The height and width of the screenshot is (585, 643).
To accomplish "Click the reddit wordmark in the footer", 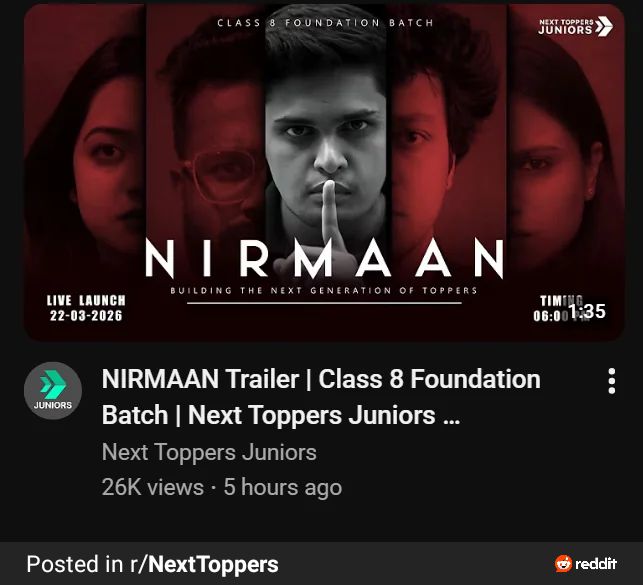I will point(596,564).
